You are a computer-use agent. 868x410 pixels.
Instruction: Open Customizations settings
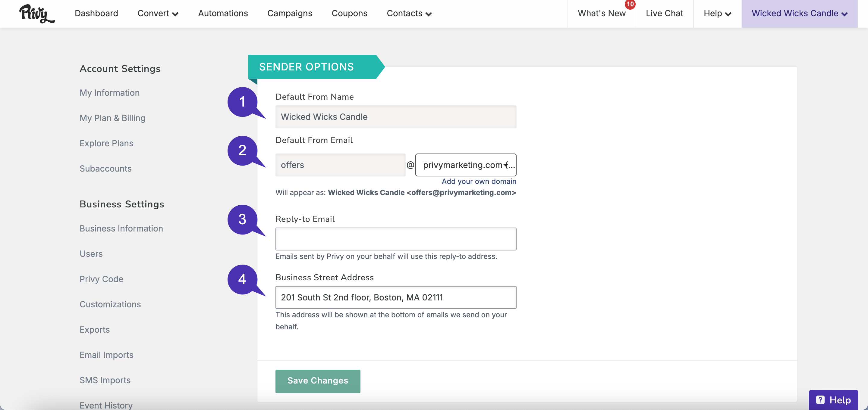coord(110,304)
